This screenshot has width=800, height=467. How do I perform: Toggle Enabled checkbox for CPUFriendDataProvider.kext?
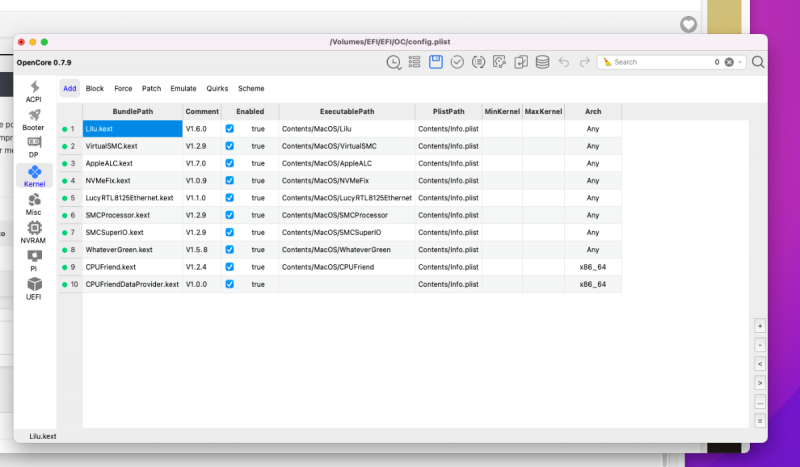pyautogui.click(x=230, y=284)
